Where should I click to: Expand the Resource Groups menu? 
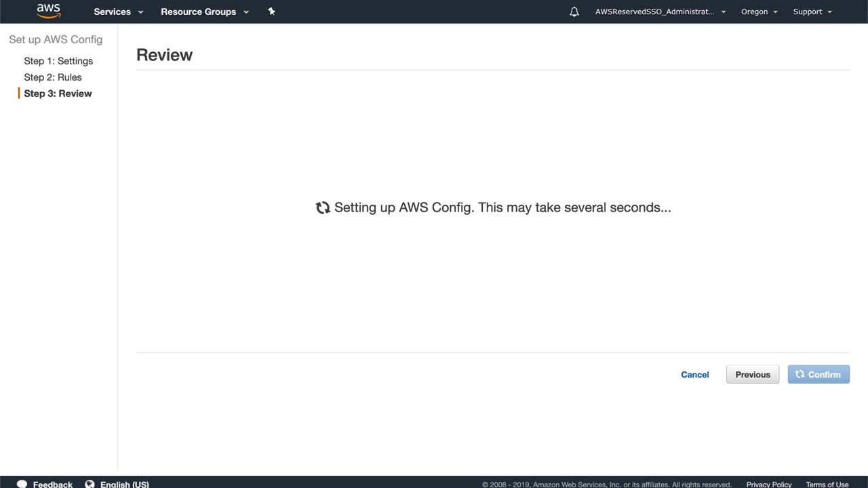pos(205,12)
